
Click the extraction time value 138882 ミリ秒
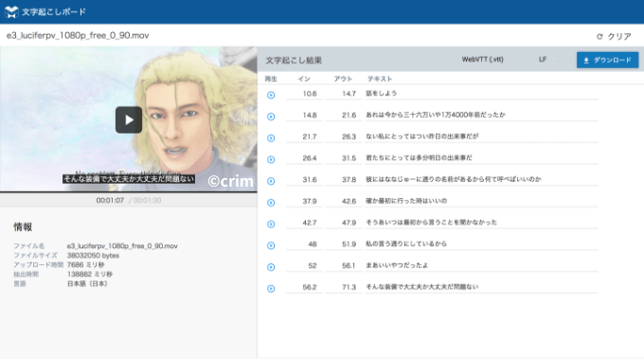point(90,275)
